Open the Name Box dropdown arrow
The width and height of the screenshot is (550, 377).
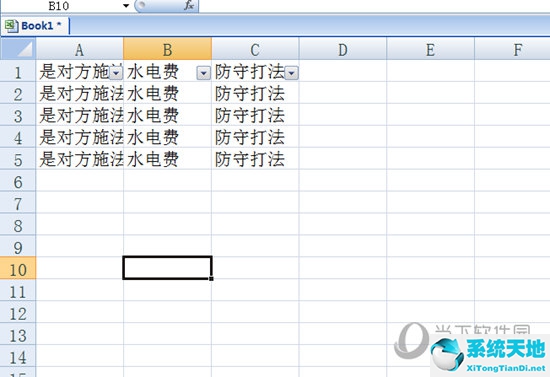[x=126, y=6]
